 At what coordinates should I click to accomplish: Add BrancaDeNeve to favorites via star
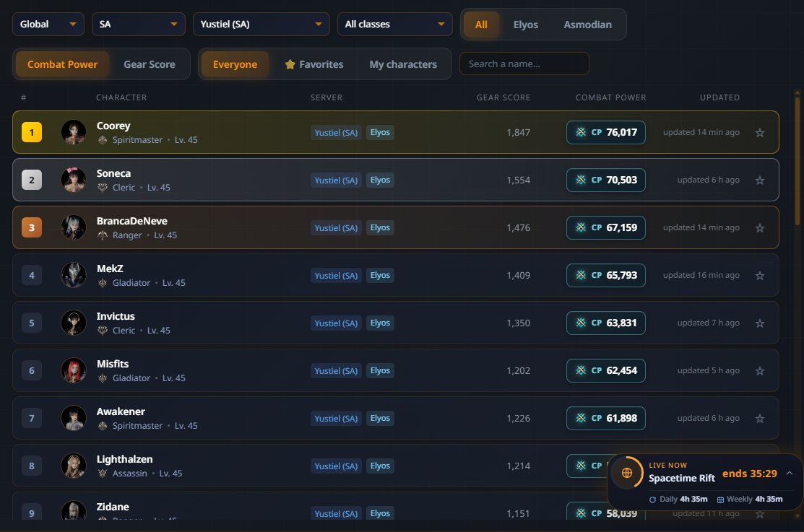[x=760, y=228]
